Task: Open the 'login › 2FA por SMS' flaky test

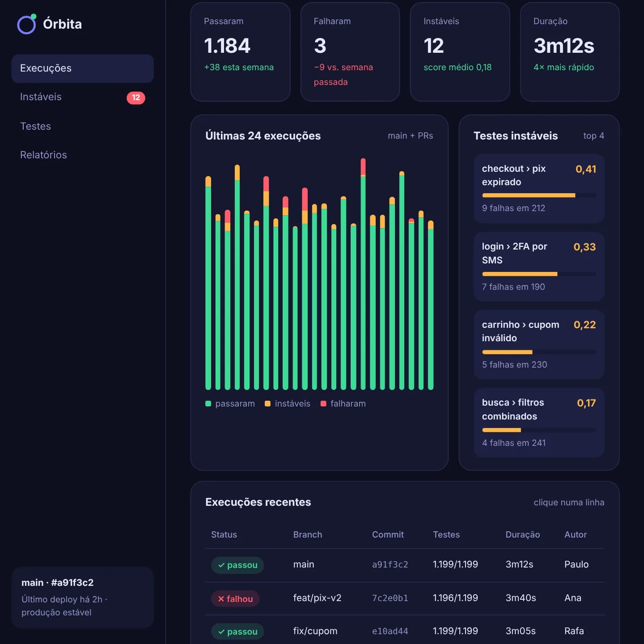Action: 539,267
